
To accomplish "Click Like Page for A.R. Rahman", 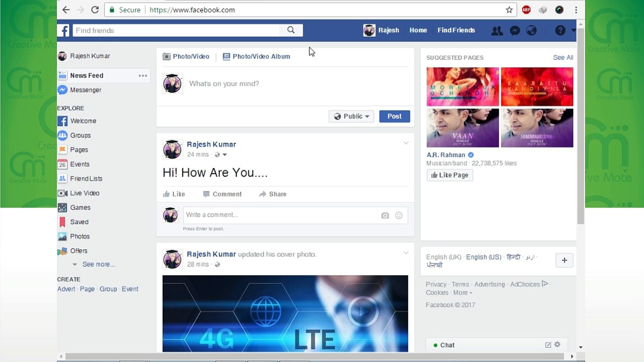I will coord(450,175).
